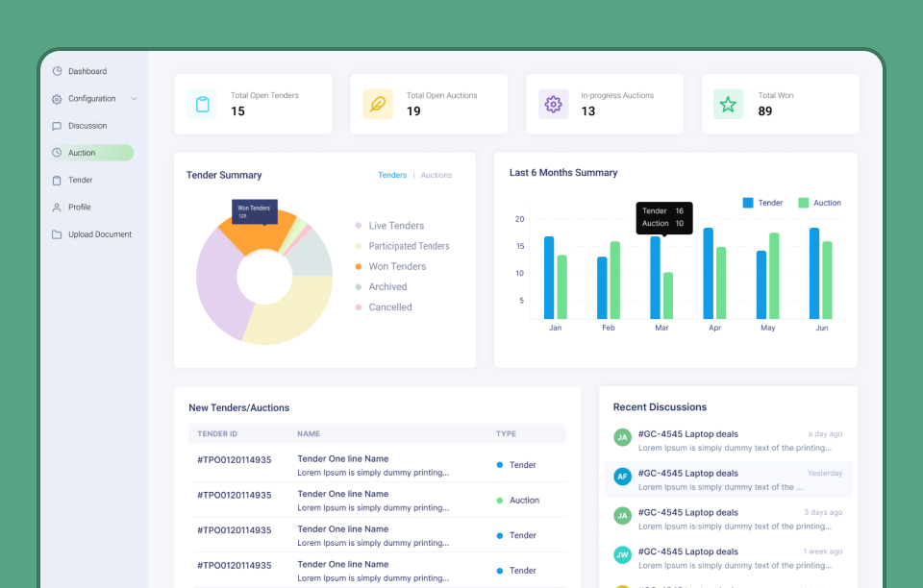The width and height of the screenshot is (923, 588).
Task: Expand the Configuration menu chevron
Action: point(135,99)
